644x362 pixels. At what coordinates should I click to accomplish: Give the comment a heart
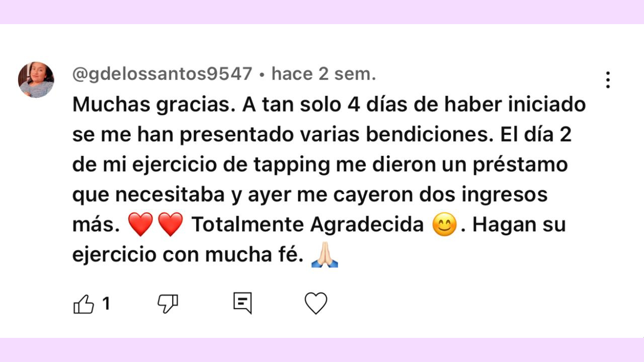(x=316, y=304)
